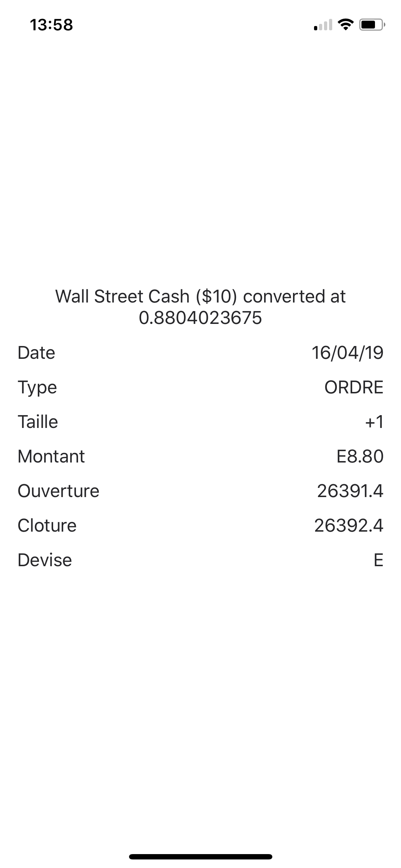Click the Devise row label
This screenshot has height=868, width=401.
point(45,560)
